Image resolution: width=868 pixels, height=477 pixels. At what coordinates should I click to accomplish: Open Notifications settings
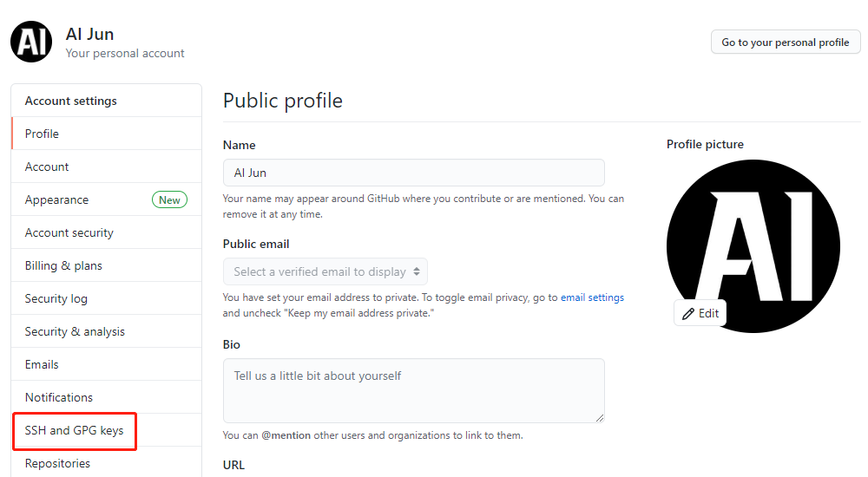59,397
